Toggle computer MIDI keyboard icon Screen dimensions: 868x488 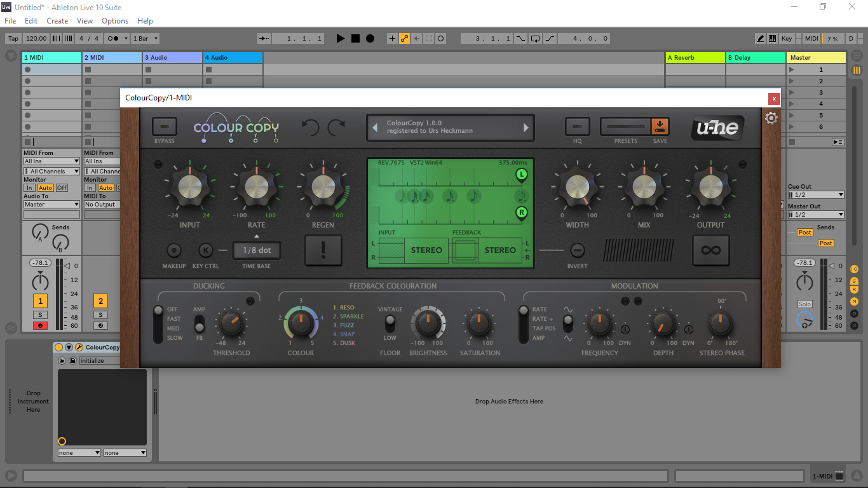[773, 39]
